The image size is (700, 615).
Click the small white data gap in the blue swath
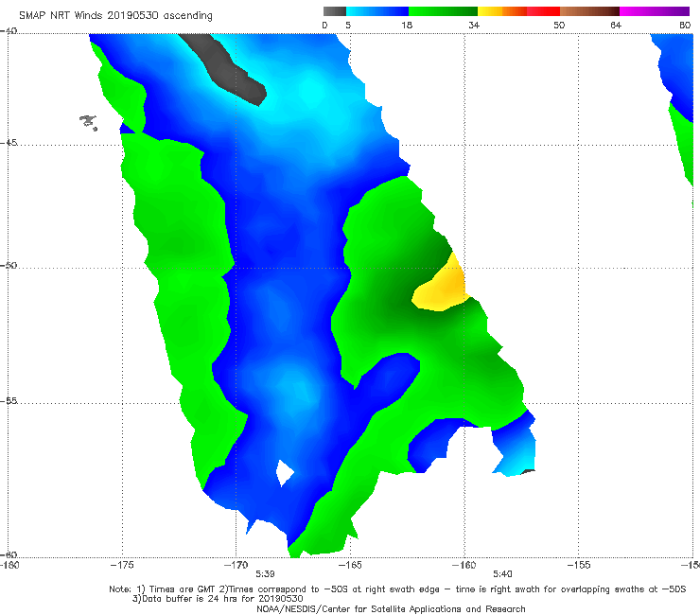[285, 472]
